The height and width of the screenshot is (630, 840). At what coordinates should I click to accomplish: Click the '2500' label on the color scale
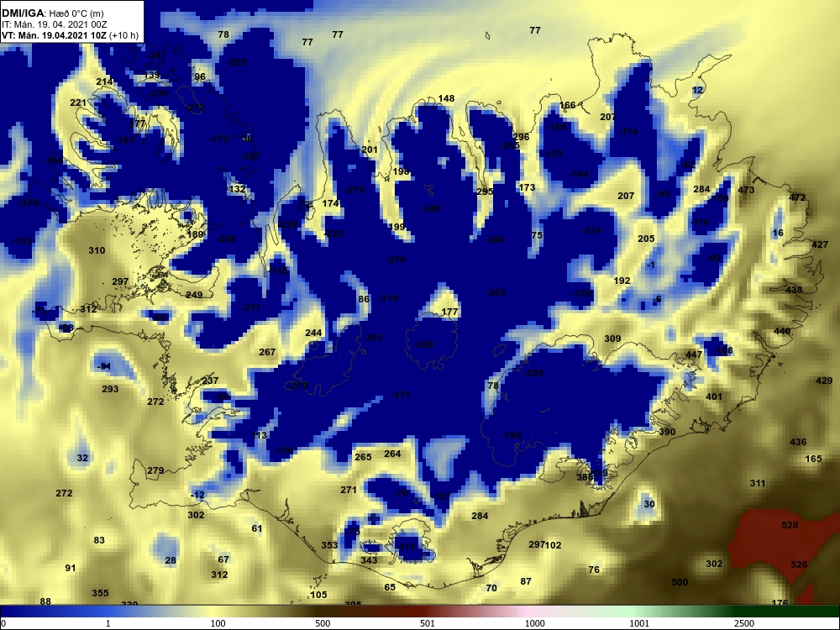pos(743,623)
